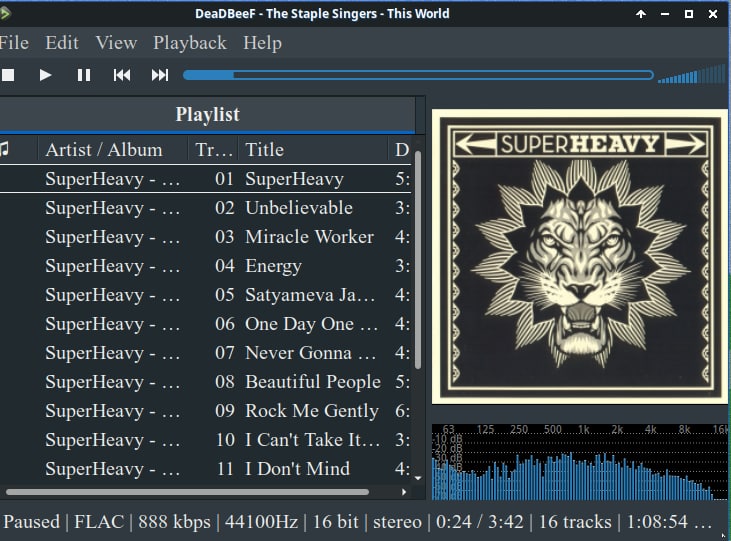The image size is (731, 541).
Task: Skip to the next track
Action: (159, 75)
